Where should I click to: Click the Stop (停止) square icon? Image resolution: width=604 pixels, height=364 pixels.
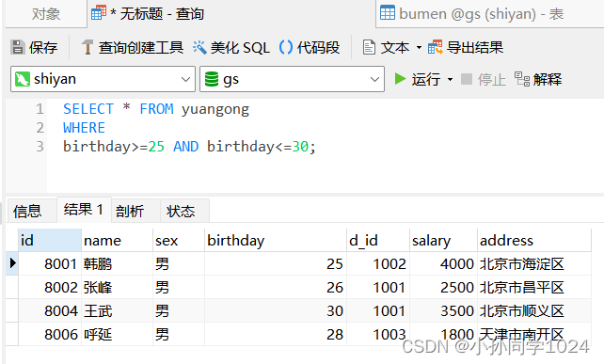[x=467, y=79]
